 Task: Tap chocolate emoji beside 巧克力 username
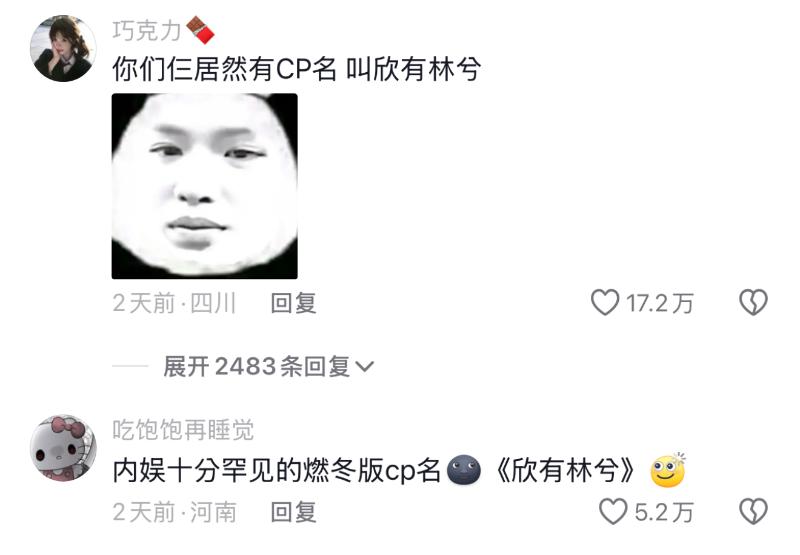point(200,30)
